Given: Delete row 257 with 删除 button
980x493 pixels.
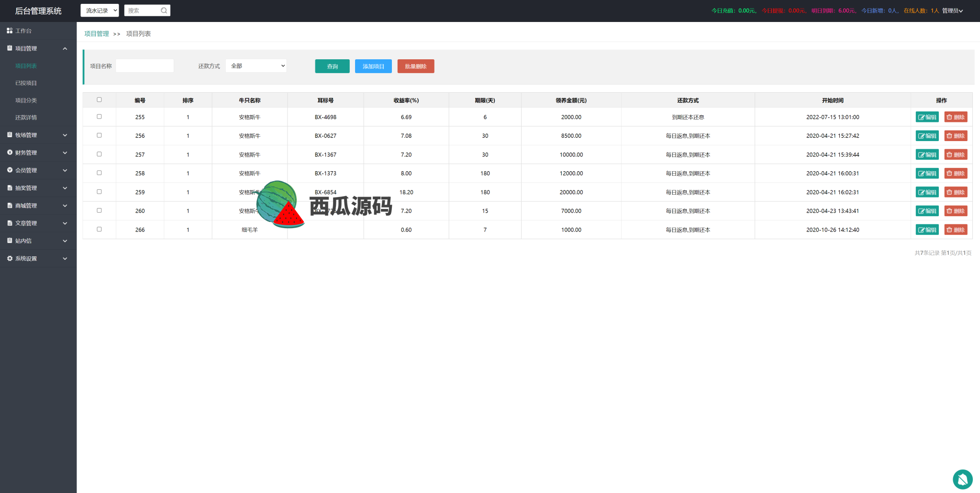Looking at the screenshot, I should [956, 154].
